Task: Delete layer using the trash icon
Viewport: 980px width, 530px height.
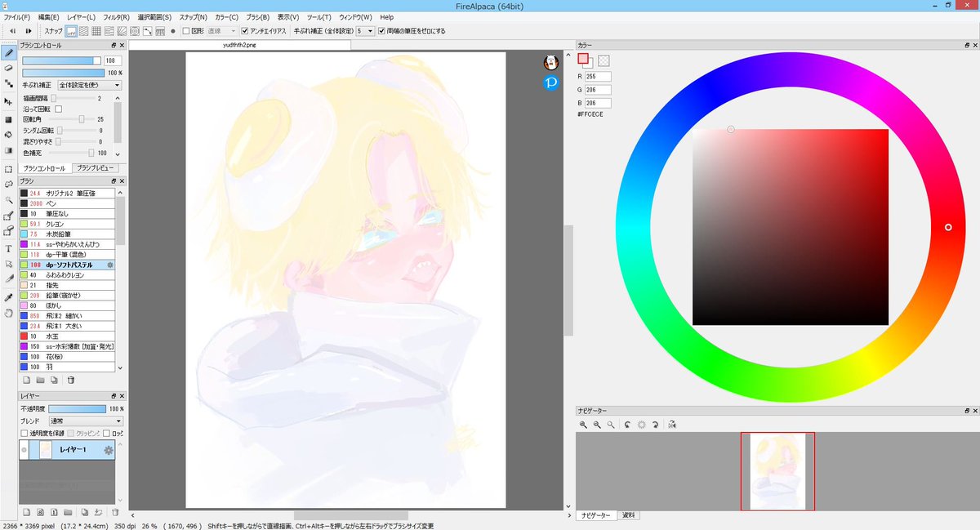Action: [115, 512]
